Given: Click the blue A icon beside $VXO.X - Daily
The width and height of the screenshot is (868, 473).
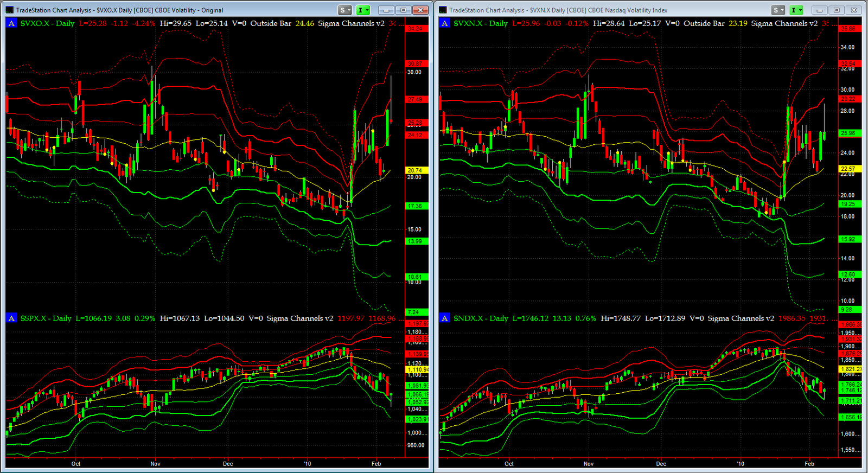Looking at the screenshot, I should click(x=11, y=23).
